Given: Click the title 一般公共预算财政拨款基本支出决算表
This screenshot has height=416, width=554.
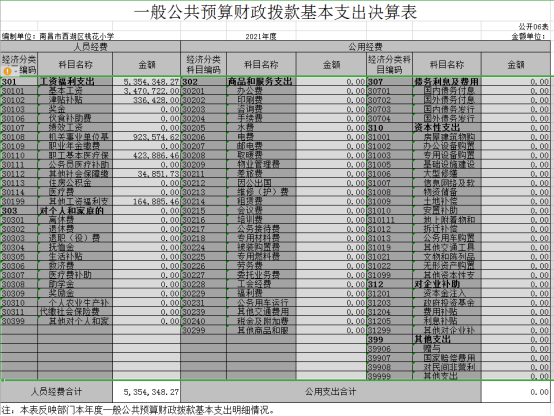Looking at the screenshot, I should (276, 12).
